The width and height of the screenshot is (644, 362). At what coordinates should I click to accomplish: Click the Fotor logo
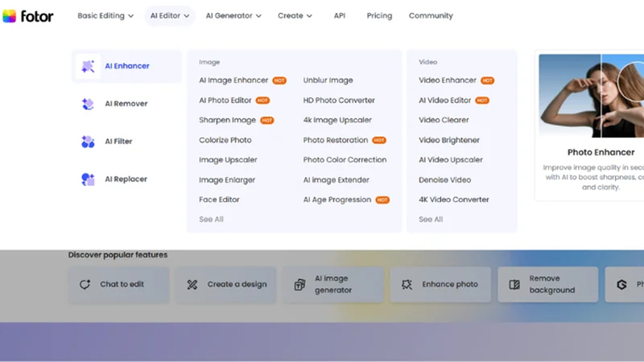pos(28,16)
